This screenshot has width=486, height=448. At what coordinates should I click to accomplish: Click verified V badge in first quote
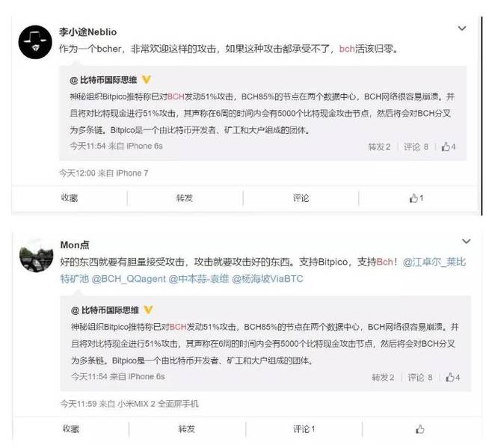[x=147, y=80]
